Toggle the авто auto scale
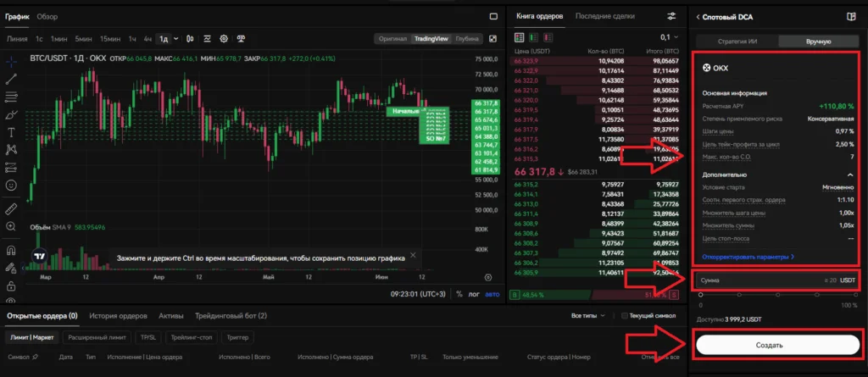This screenshot has width=868, height=377. pos(492,295)
